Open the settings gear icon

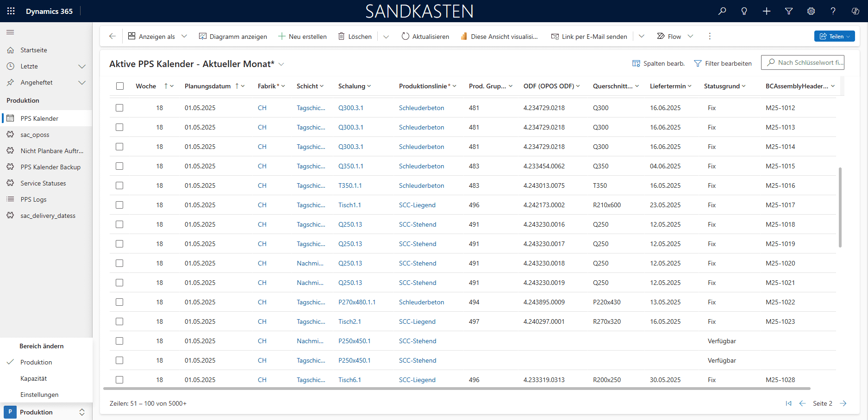tap(811, 11)
